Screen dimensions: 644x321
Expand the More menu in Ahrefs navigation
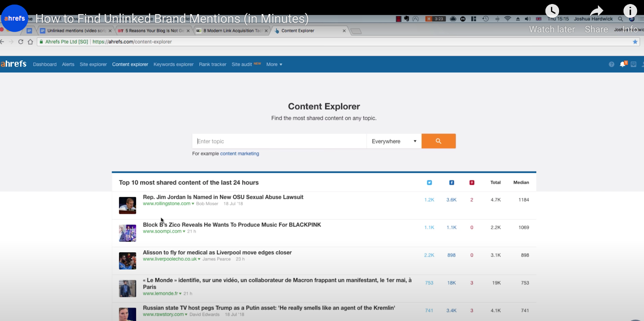[x=274, y=64]
